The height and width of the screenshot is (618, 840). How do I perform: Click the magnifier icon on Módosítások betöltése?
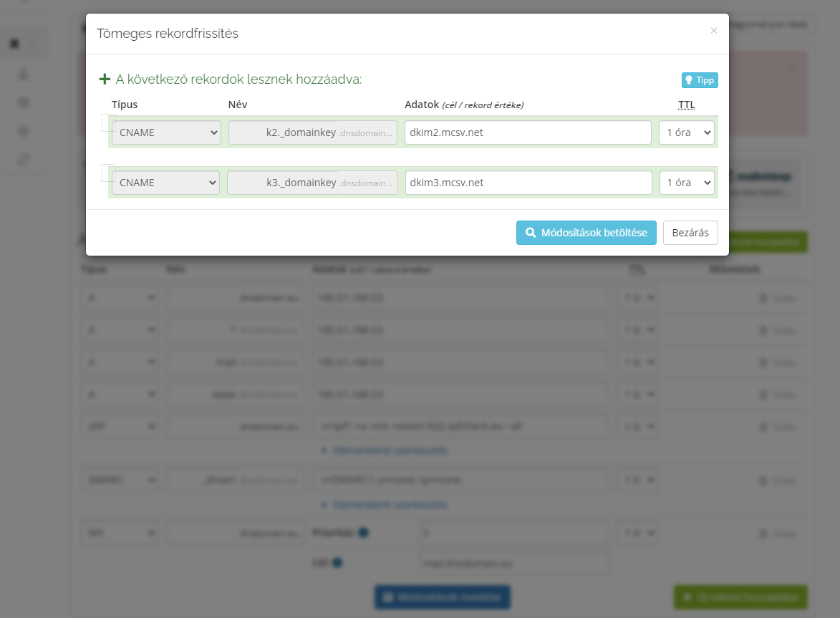pyautogui.click(x=531, y=233)
